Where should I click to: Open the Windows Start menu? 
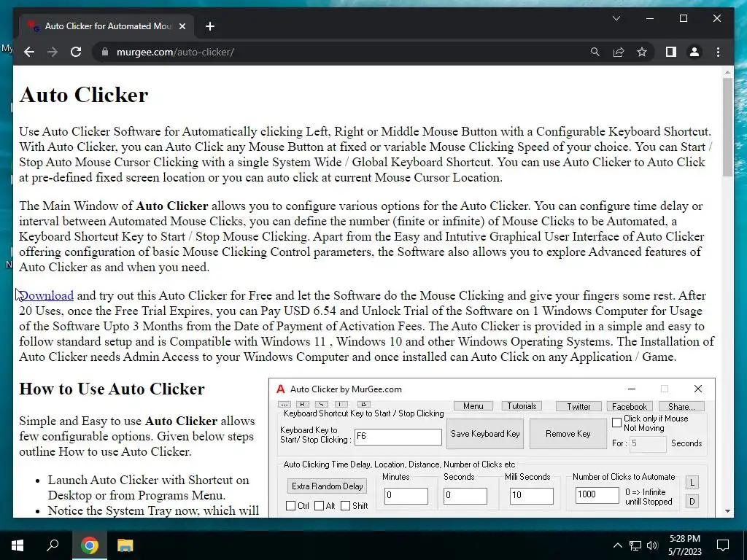(x=18, y=545)
